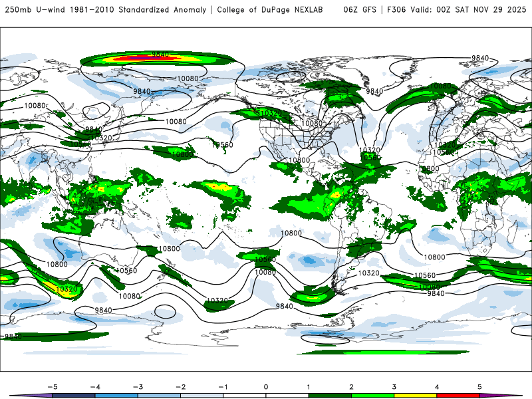
Task: Click the colorbar tick label '-5'
Action: tap(53, 387)
